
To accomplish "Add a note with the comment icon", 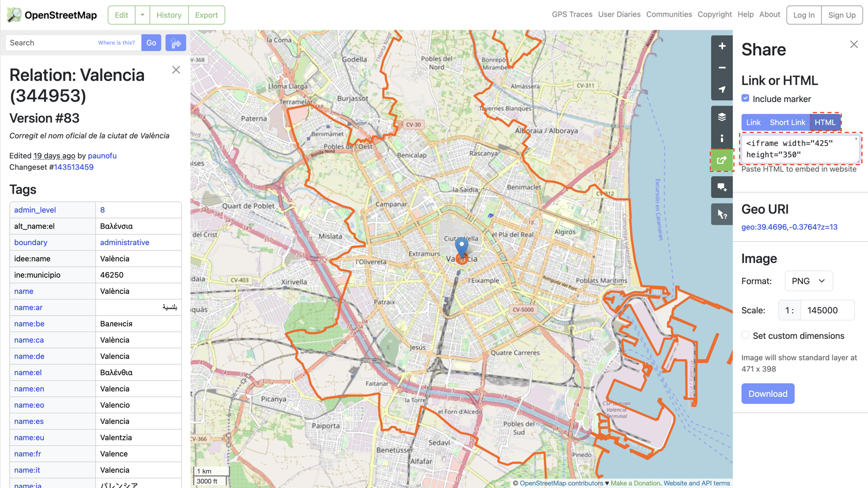I will [x=722, y=187].
